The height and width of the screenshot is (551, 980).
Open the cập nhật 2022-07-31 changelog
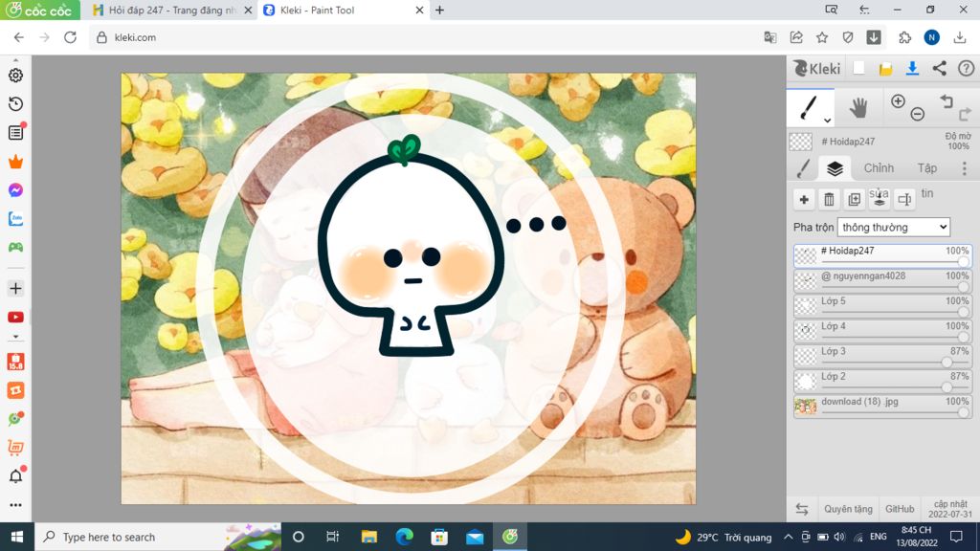pyautogui.click(x=950, y=509)
